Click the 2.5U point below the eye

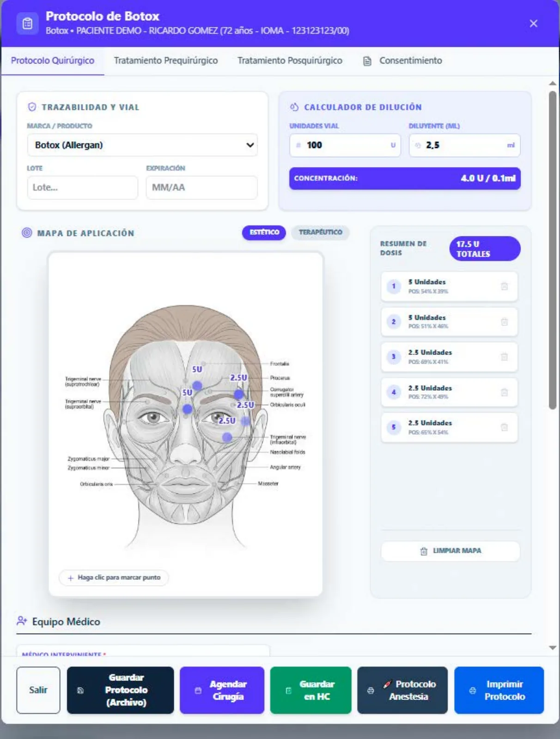point(227,437)
